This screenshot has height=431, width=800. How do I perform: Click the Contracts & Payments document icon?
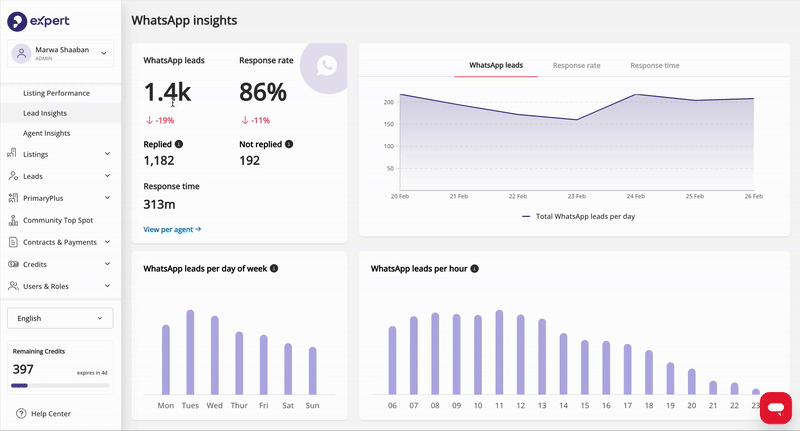click(13, 242)
